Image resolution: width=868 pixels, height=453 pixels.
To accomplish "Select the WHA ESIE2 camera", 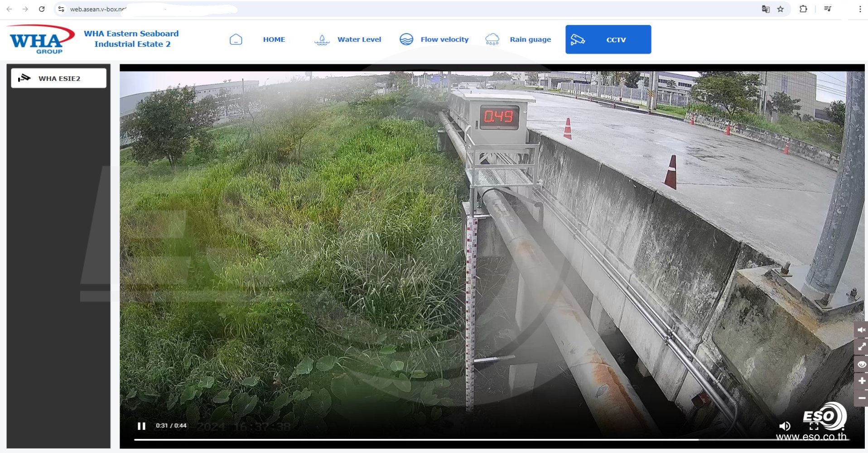I will pyautogui.click(x=59, y=78).
